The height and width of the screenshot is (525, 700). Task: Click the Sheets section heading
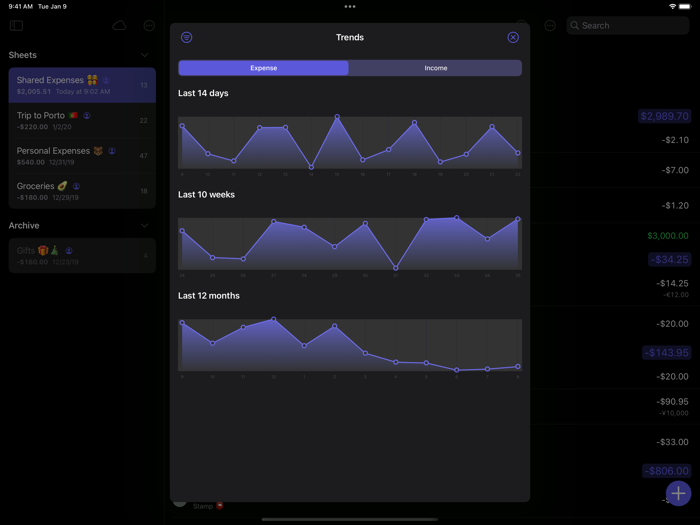(x=23, y=55)
